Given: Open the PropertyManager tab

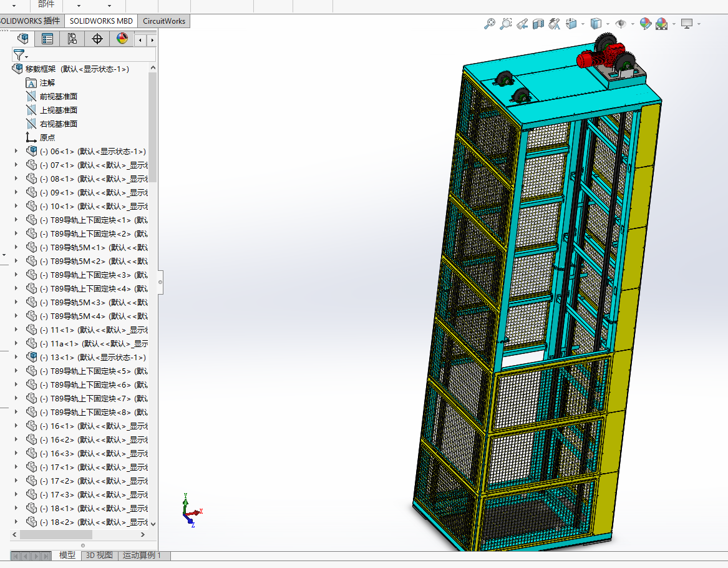Looking at the screenshot, I should 47,39.
